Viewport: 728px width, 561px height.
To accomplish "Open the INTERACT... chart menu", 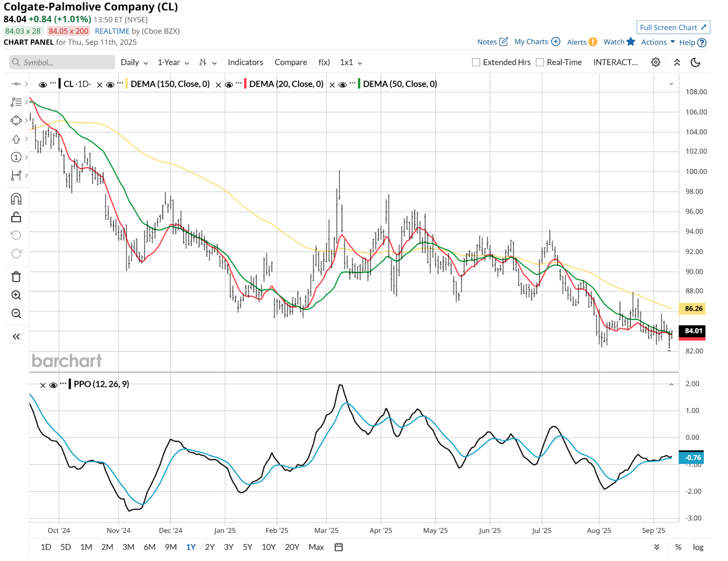I will pyautogui.click(x=615, y=62).
